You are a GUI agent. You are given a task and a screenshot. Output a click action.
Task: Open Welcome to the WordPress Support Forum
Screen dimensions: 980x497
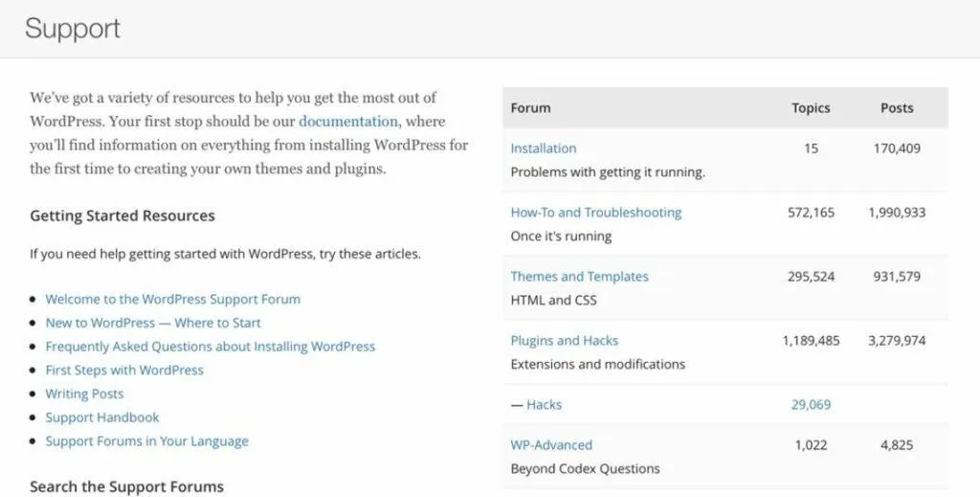pyautogui.click(x=172, y=299)
